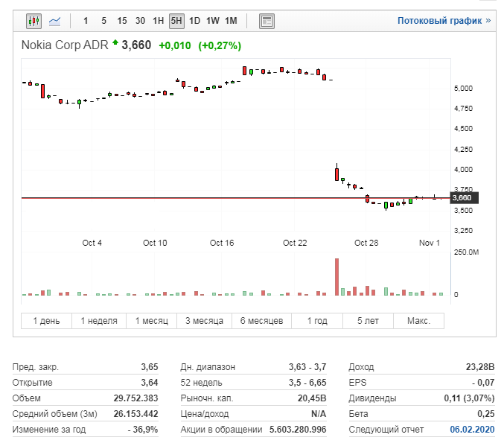Click the Oct 10 axis label

pos(155,243)
